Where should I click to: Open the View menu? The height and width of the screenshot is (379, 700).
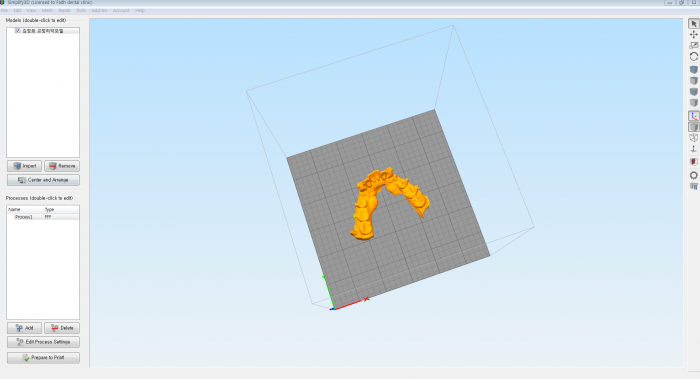(31, 10)
